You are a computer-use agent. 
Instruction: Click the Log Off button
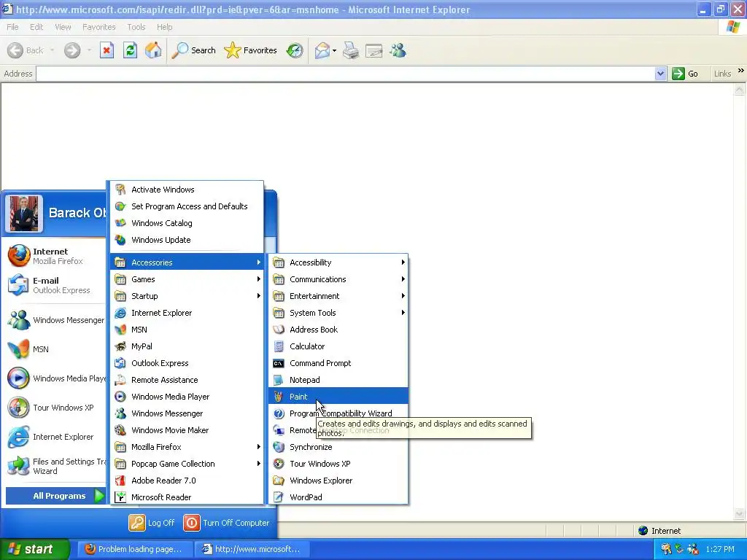tap(152, 522)
